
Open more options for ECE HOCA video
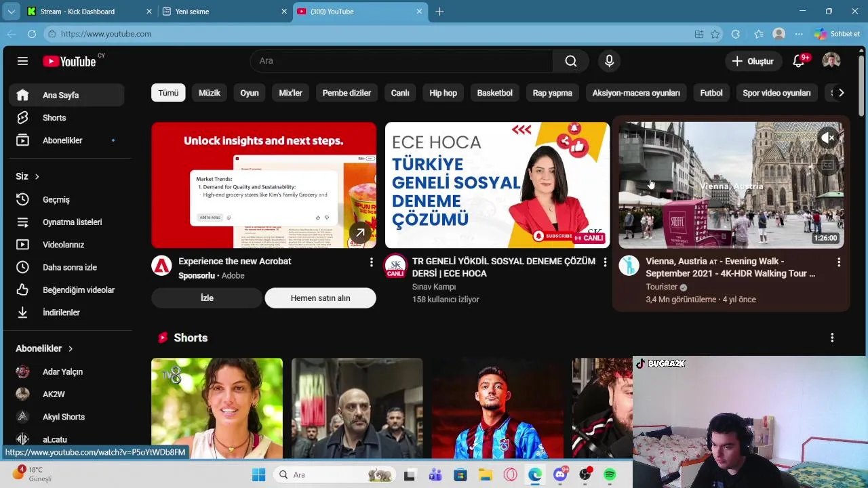click(x=605, y=262)
